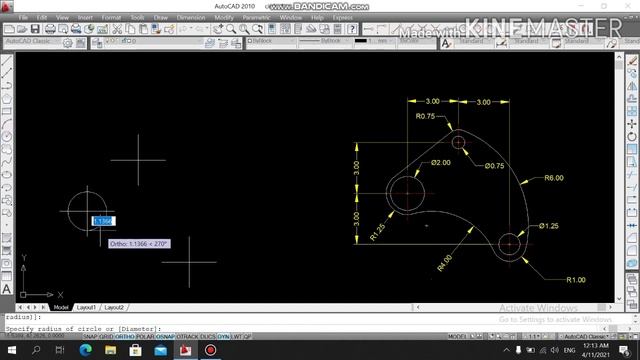Open the Parametric menu

pos(256,18)
